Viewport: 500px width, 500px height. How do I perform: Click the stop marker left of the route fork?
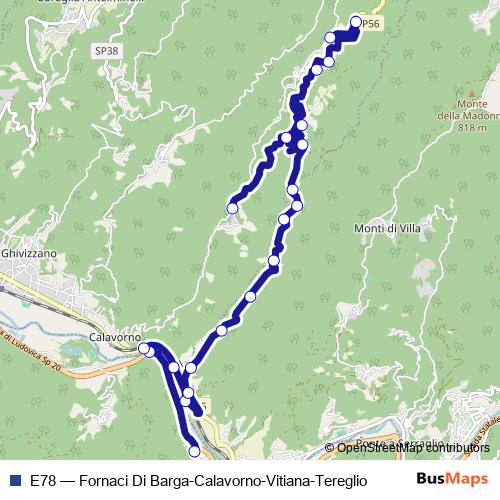click(x=286, y=137)
